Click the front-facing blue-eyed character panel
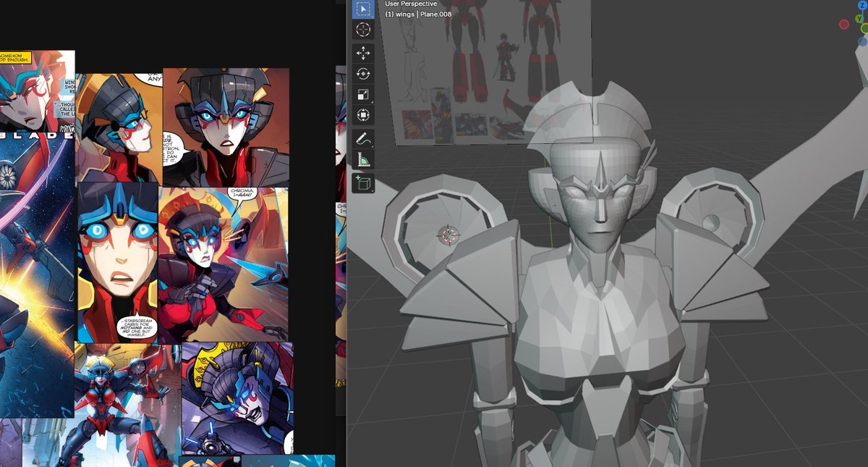 (x=226, y=127)
